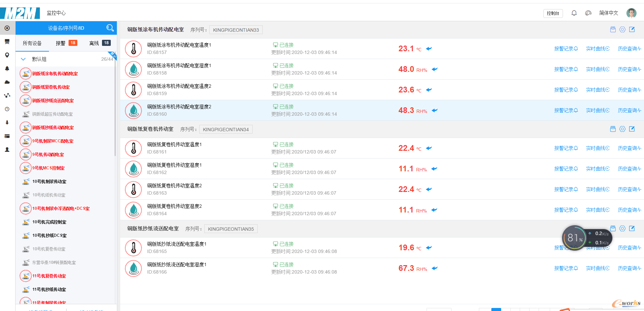644x311 pixels.
Task: Open the monitoring target icon in left sidebar
Action: pos(7,28)
